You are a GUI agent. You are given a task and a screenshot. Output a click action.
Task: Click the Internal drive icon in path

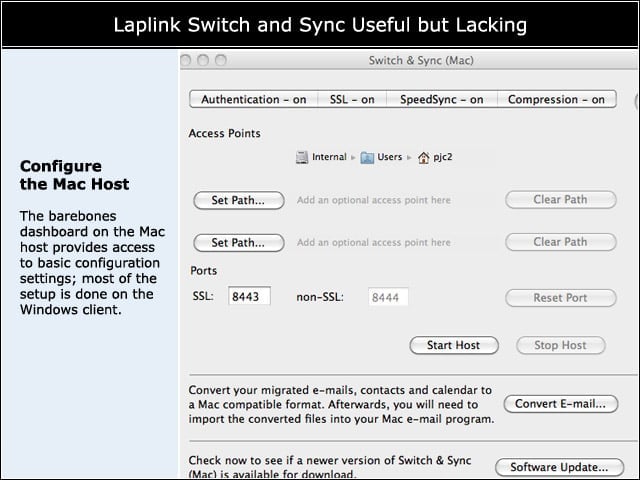pos(302,157)
